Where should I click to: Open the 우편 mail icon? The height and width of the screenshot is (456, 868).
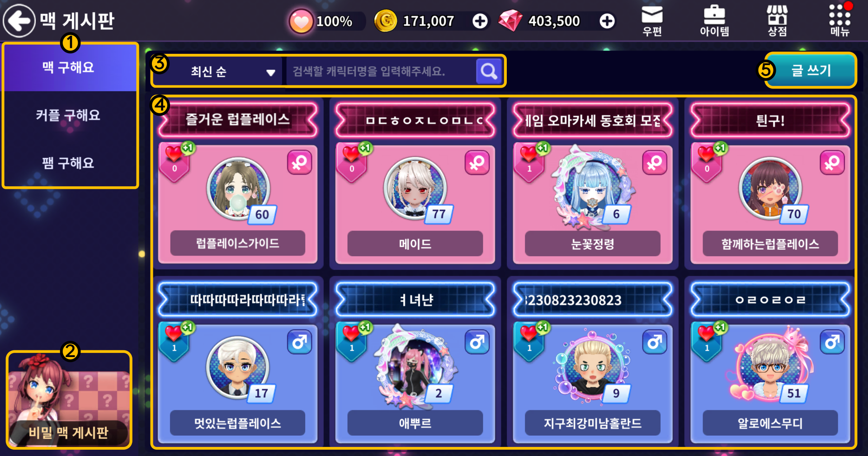pos(652,21)
